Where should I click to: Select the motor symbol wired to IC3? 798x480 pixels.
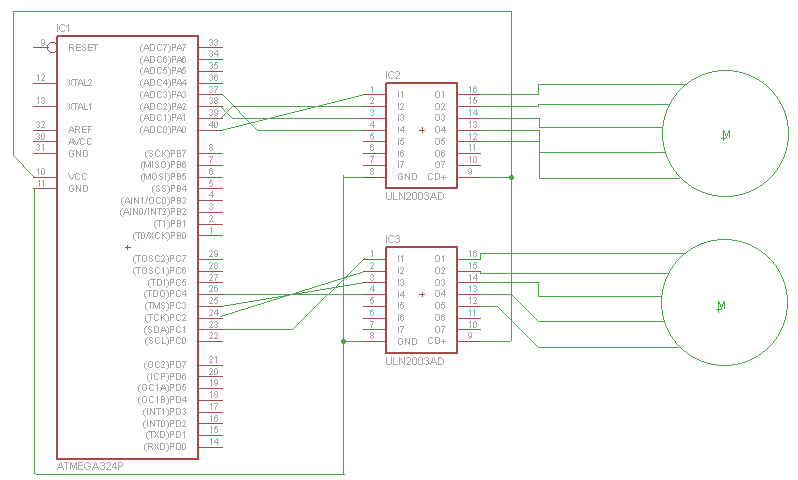725,302
